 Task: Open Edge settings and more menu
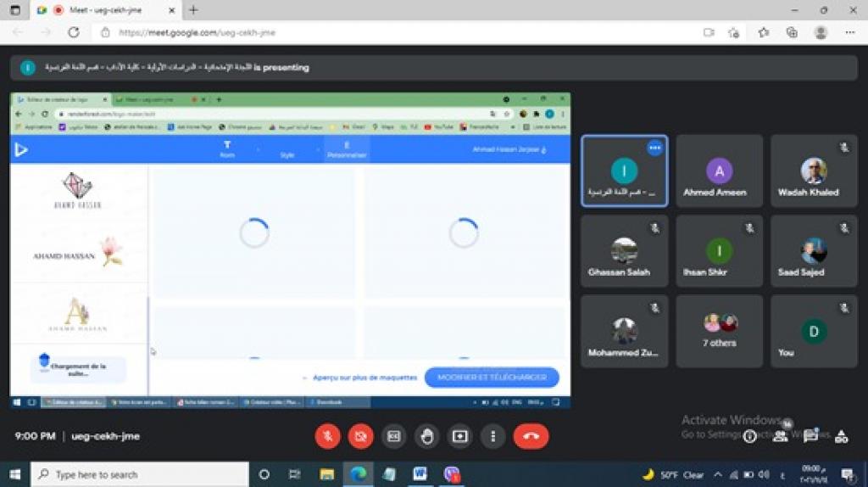849,32
